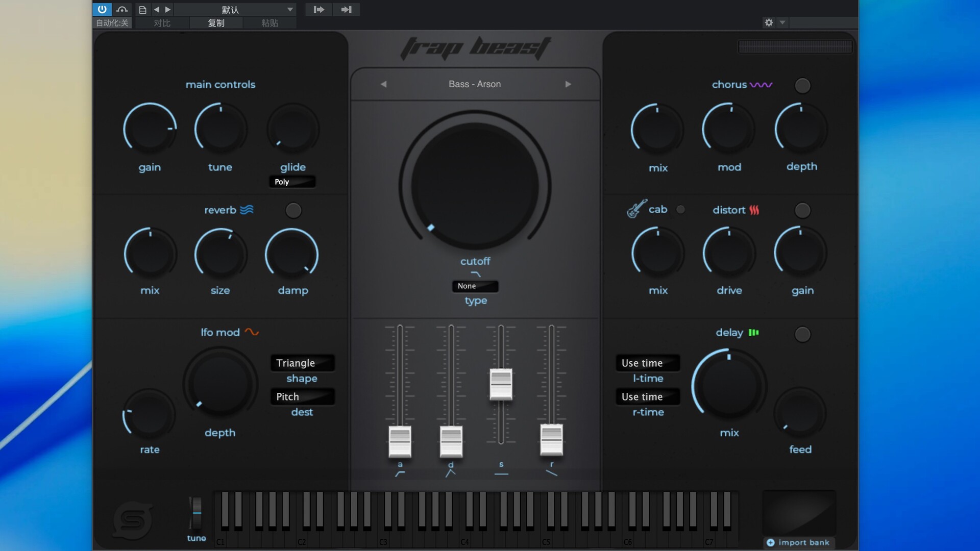Open the Pitch LFO destination selector
Viewport: 980px width, 551px height.
[x=302, y=396]
